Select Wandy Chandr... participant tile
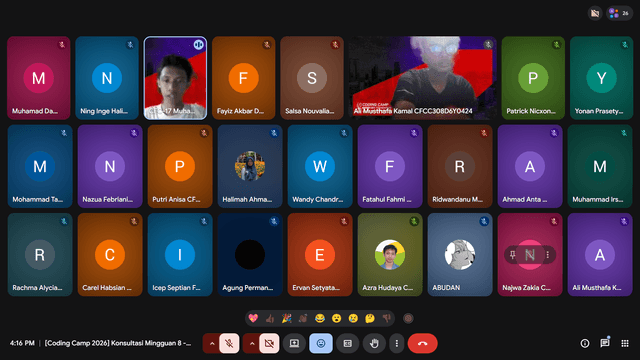Screen dimensions: 640x360 pos(320,166)
